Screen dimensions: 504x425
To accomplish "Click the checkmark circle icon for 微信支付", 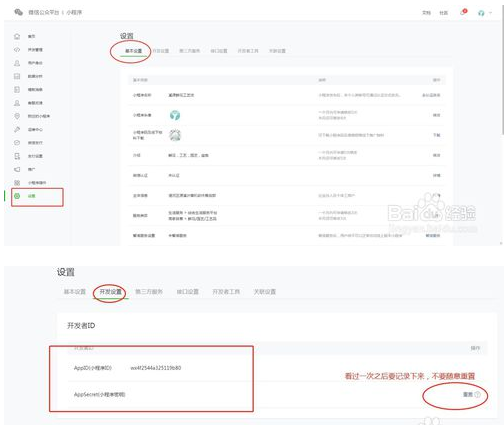I will click(x=17, y=143).
